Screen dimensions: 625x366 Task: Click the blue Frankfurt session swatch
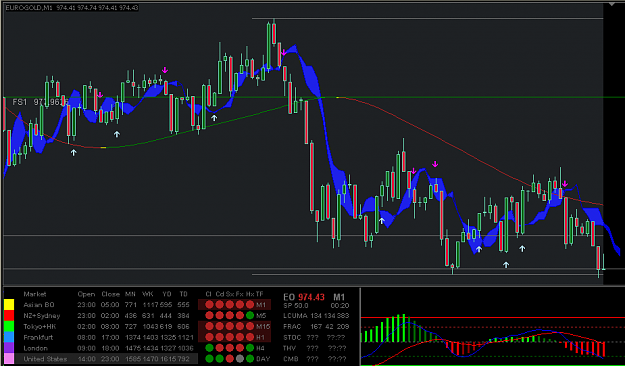coord(9,337)
